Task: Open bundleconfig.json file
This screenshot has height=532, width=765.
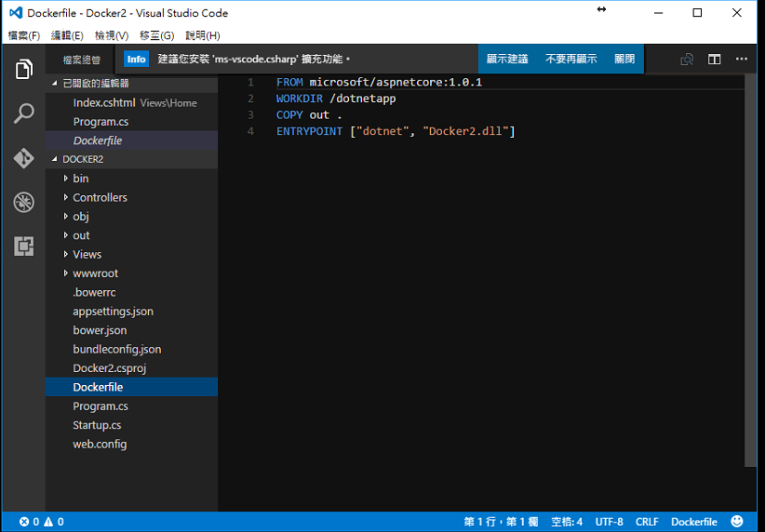Action: (x=132, y=349)
